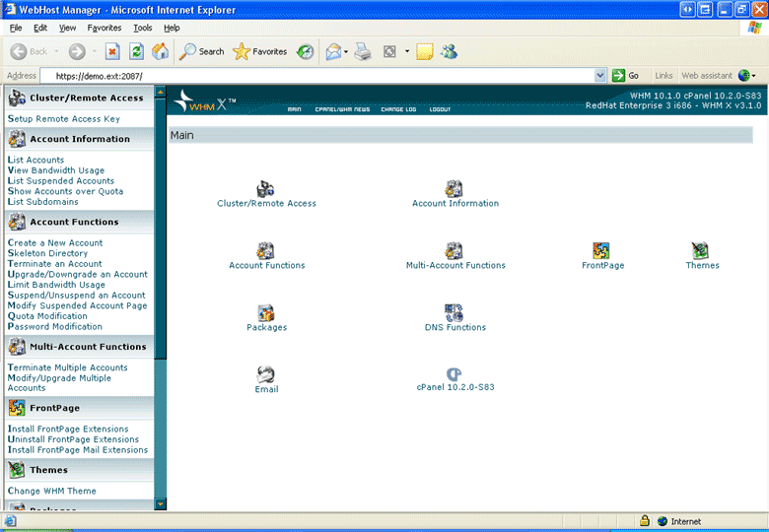The image size is (769, 532).
Task: Click the Messenger toolbar icon
Action: [449, 51]
